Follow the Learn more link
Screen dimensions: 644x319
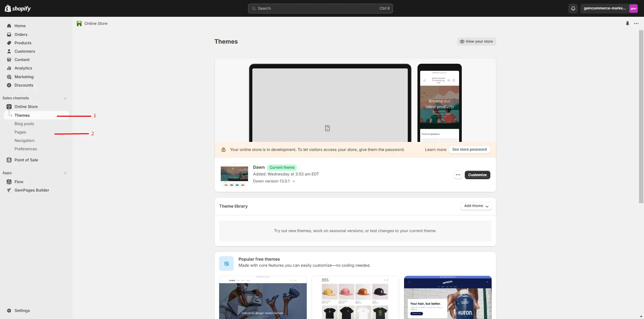pyautogui.click(x=436, y=150)
